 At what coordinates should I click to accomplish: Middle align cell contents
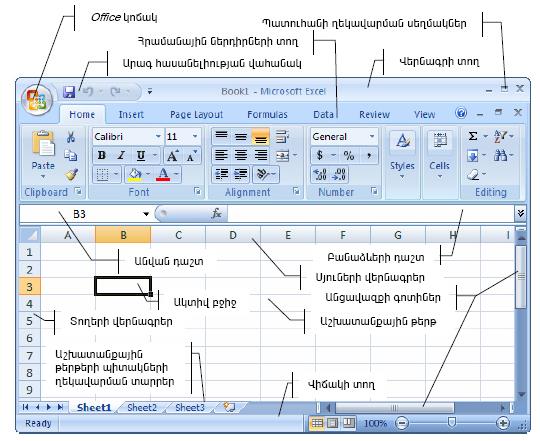point(241,136)
